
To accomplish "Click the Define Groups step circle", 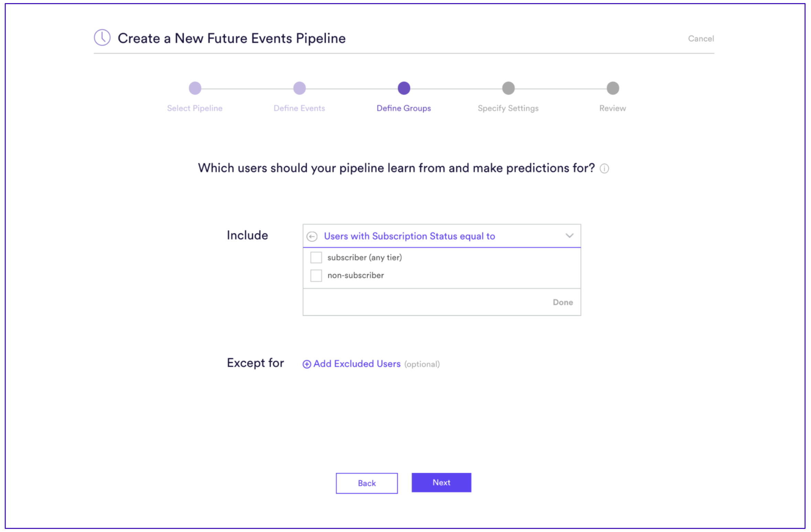I will 404,88.
